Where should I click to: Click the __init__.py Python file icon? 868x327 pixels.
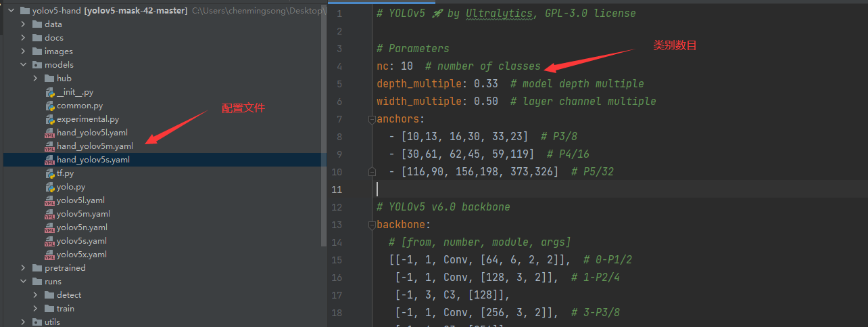pos(50,92)
